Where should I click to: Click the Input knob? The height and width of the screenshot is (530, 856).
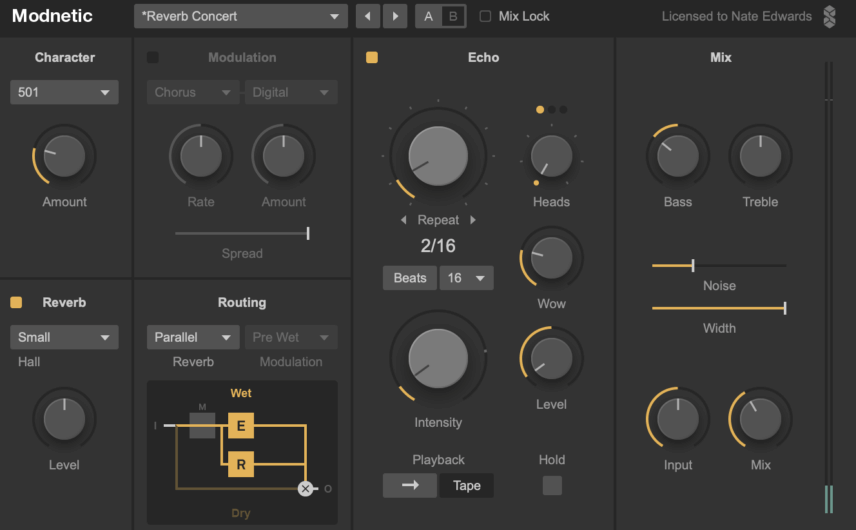678,419
